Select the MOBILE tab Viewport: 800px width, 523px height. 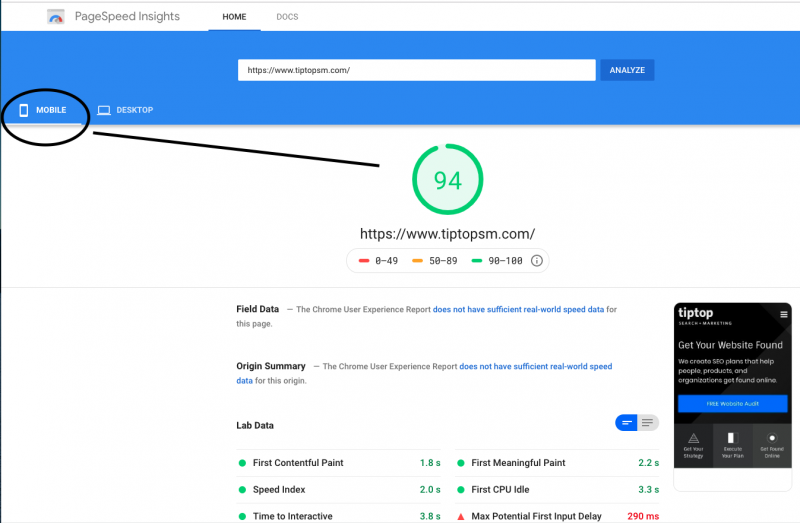pyautogui.click(x=43, y=110)
